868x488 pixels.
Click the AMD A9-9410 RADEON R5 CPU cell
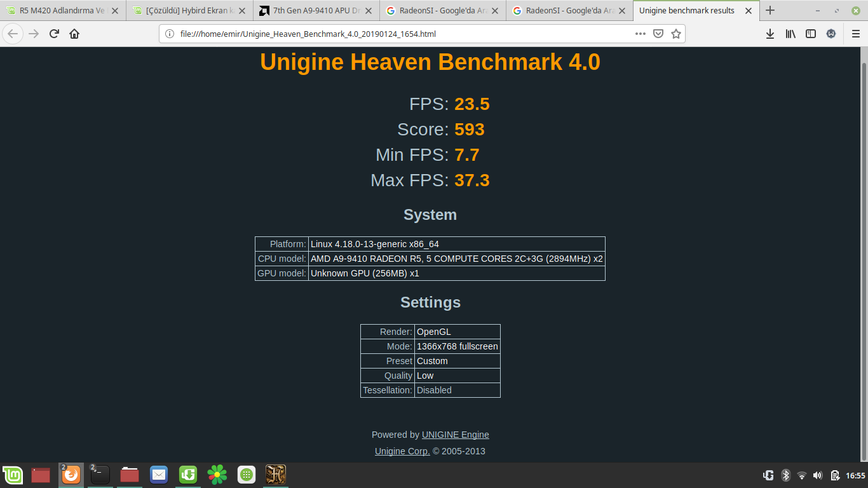(456, 259)
